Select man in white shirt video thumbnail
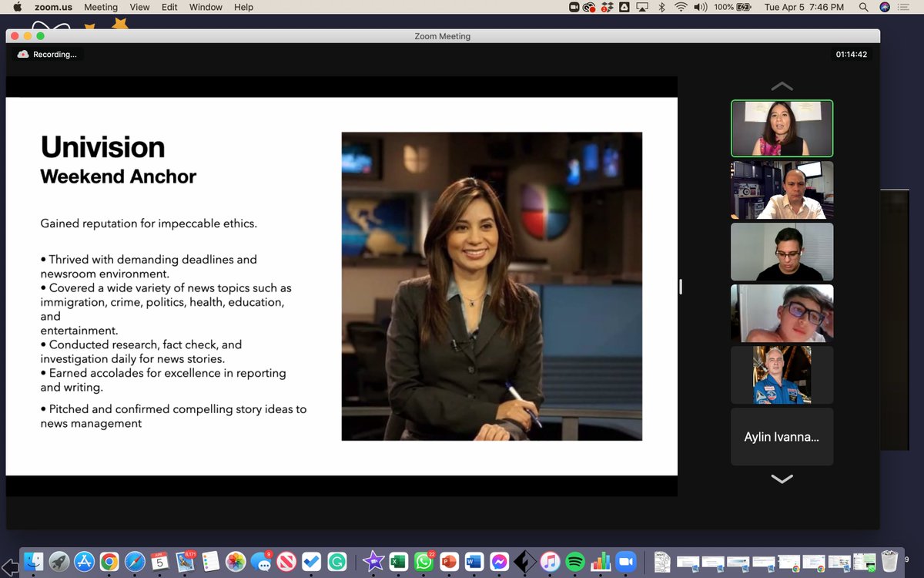924x578 pixels. click(782, 190)
